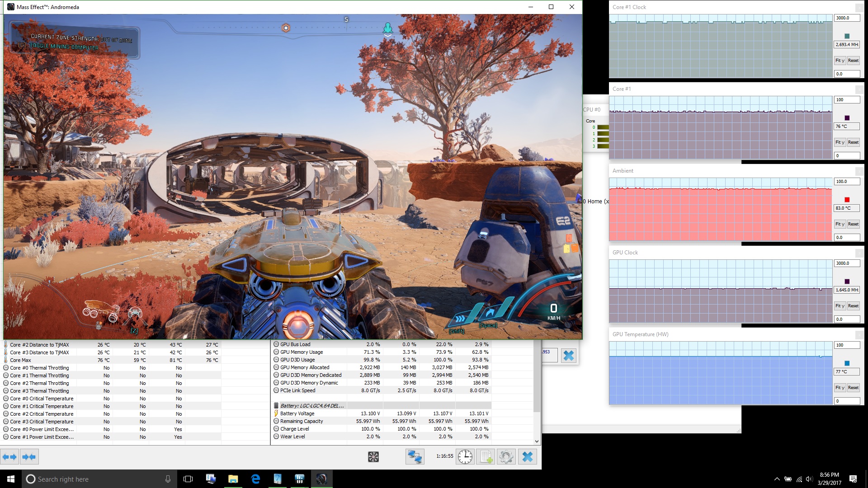Click the Core Max thermometer icon

6,360
